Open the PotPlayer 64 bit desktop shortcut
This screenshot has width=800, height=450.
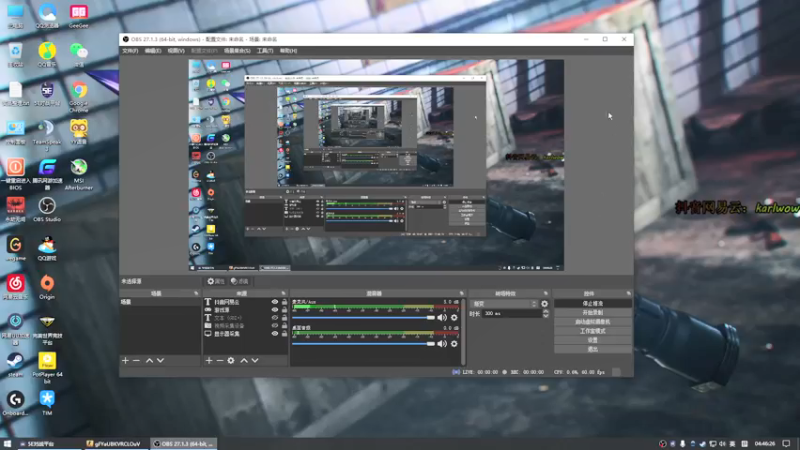47,367
